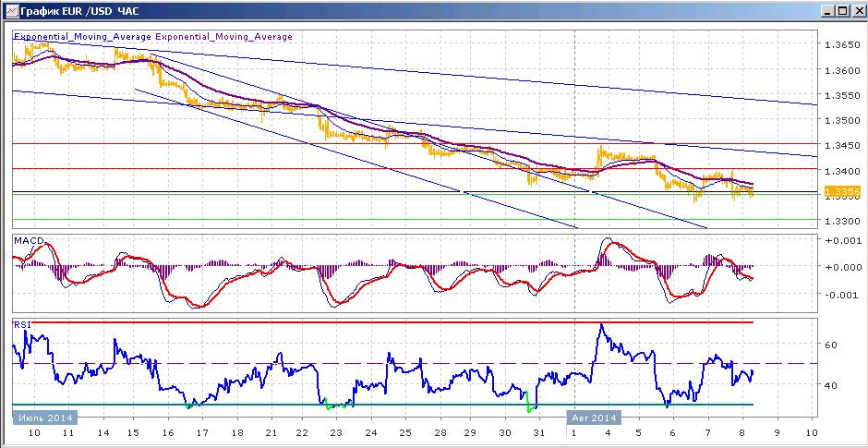Click date label 9 on time axis
The image size is (868, 448).
(778, 433)
